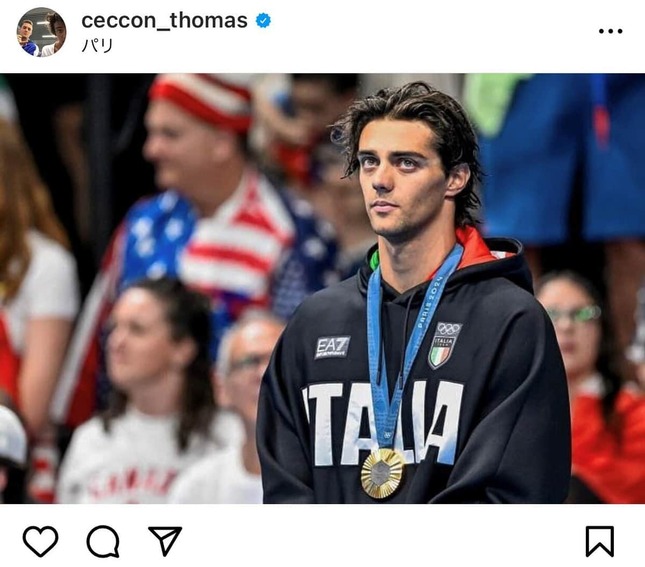
Task: Click the athlete's face in the photo
Action: [x=399, y=179]
